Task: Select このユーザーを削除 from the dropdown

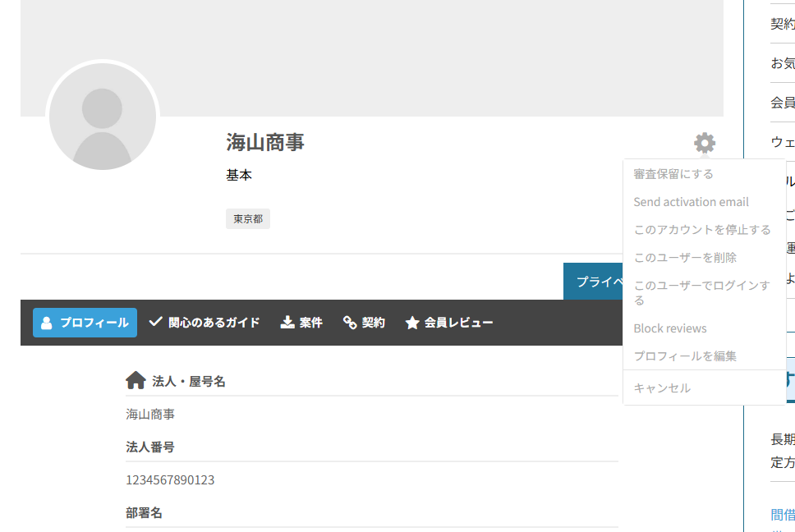Action: coord(685,258)
